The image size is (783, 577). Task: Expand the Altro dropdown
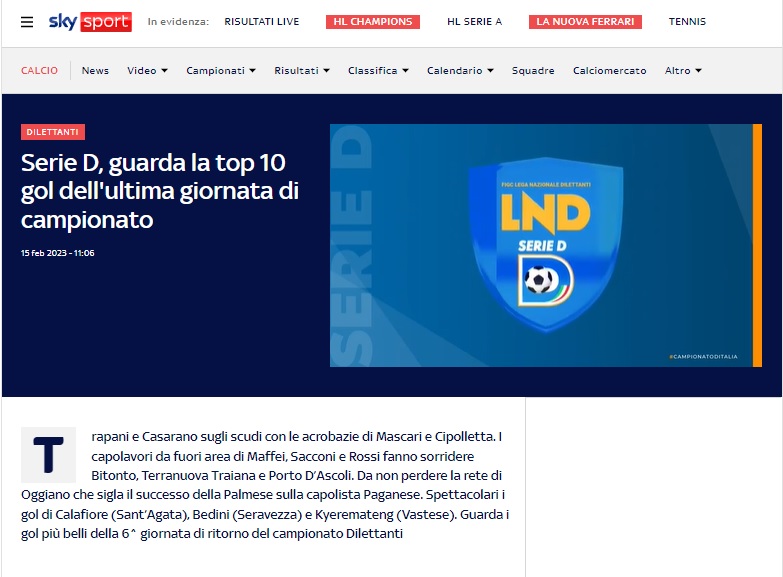pos(683,71)
